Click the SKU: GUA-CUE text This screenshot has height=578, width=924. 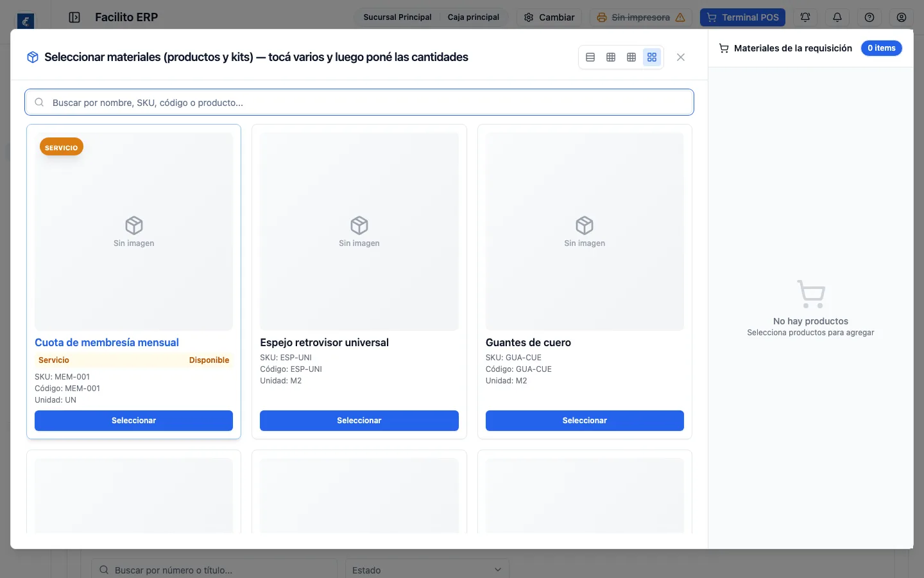click(513, 358)
